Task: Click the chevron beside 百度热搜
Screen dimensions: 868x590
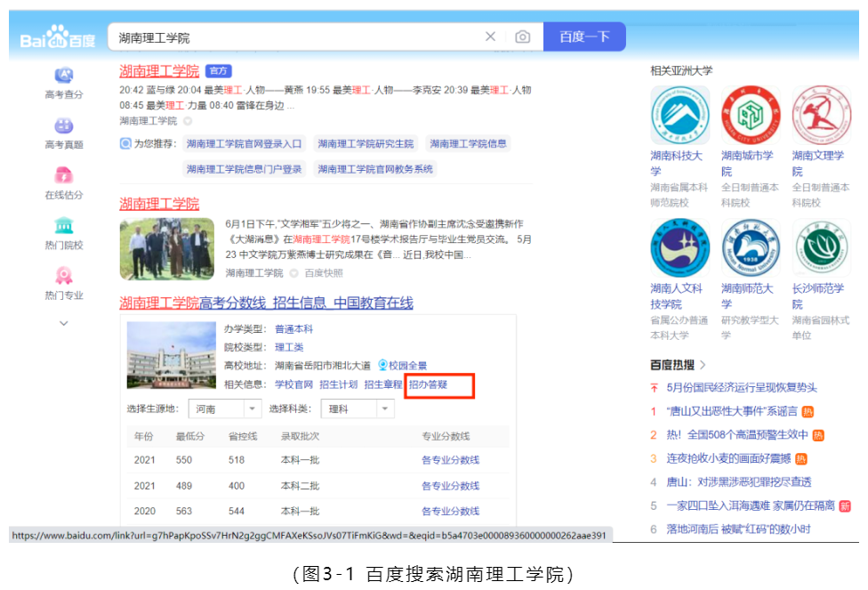Action: tap(703, 365)
